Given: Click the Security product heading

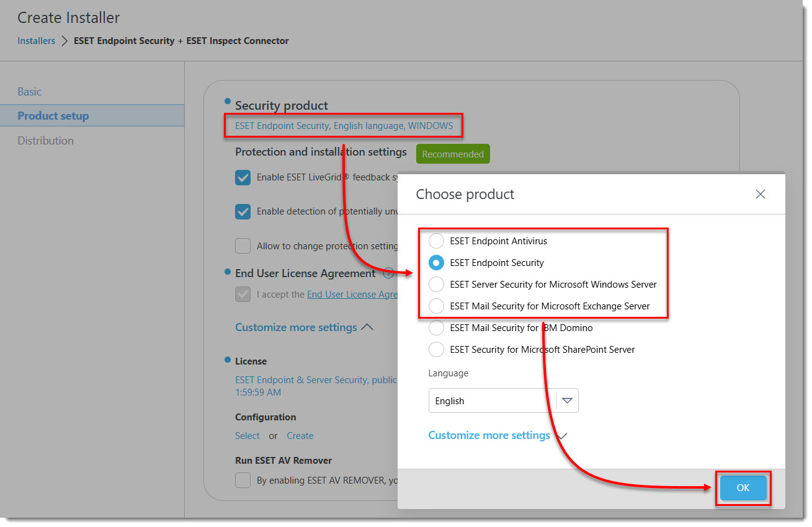Looking at the screenshot, I should (282, 105).
